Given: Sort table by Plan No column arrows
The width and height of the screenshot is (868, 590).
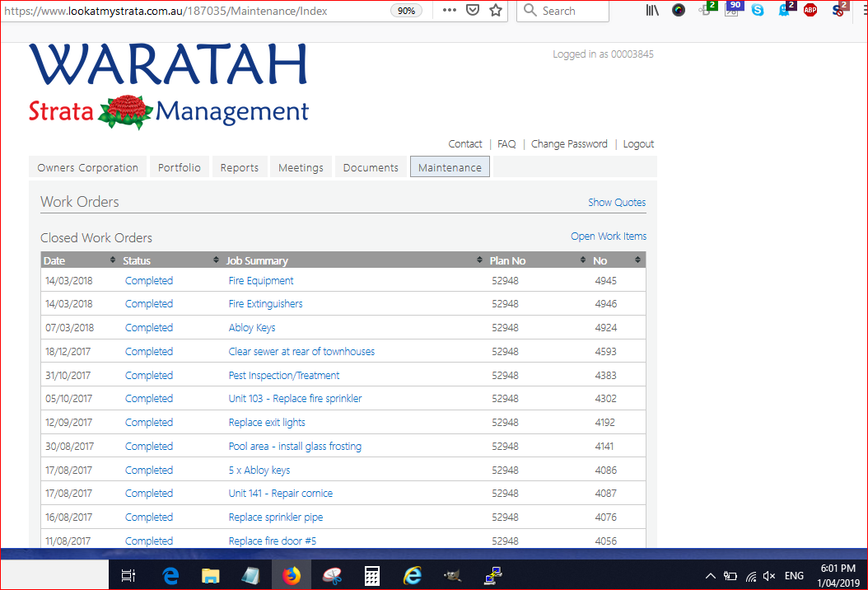Looking at the screenshot, I should tap(583, 260).
